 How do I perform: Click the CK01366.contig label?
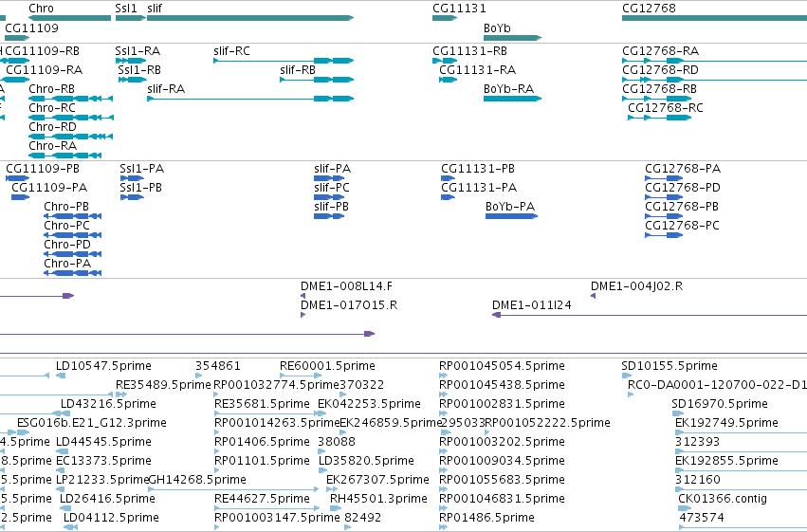[723, 499]
